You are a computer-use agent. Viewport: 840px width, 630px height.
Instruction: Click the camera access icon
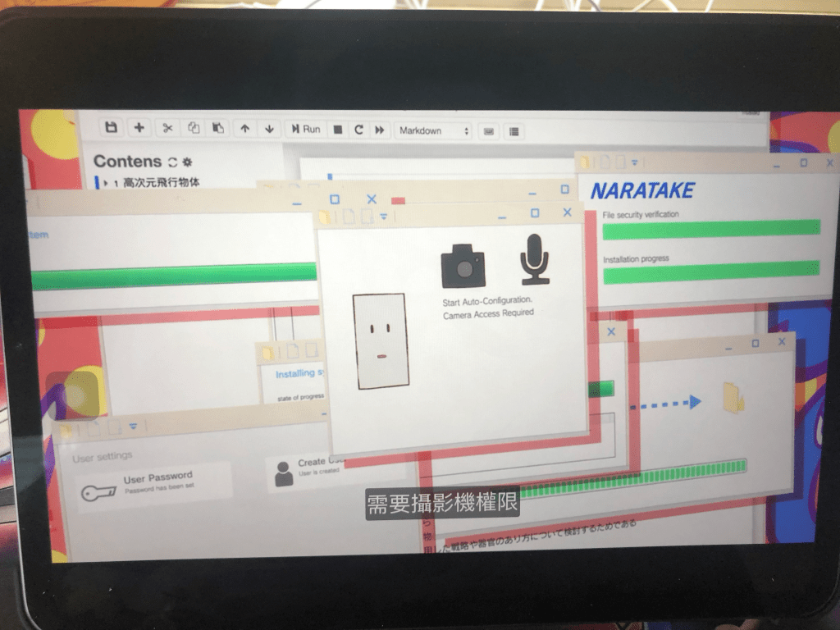463,266
